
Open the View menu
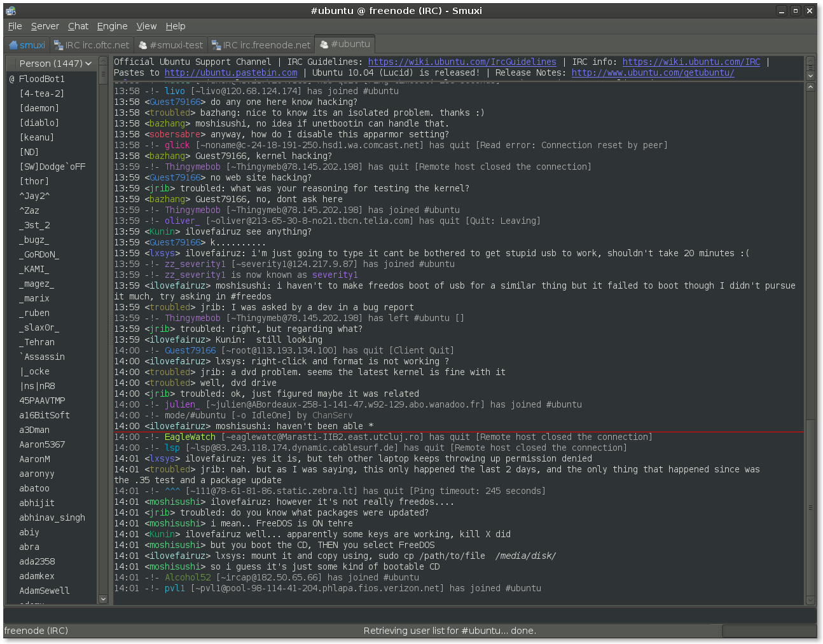tap(146, 26)
